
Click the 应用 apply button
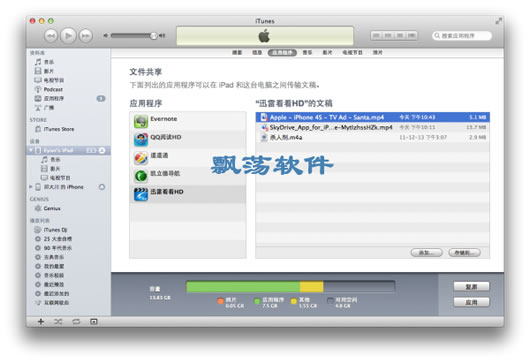click(471, 302)
